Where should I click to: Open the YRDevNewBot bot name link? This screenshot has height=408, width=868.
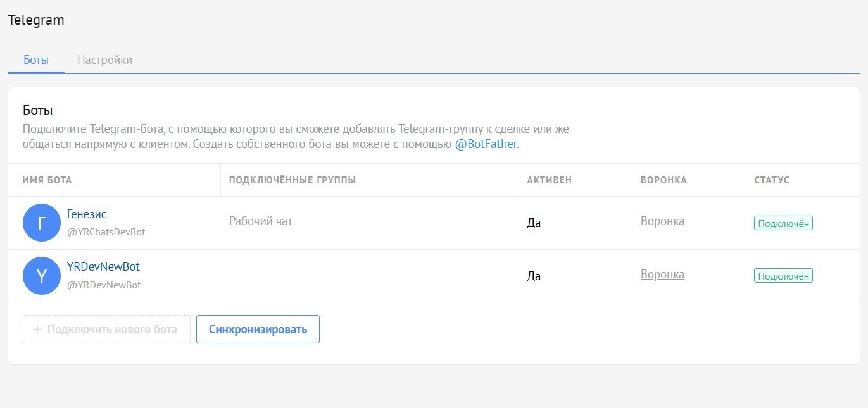pyautogui.click(x=103, y=267)
